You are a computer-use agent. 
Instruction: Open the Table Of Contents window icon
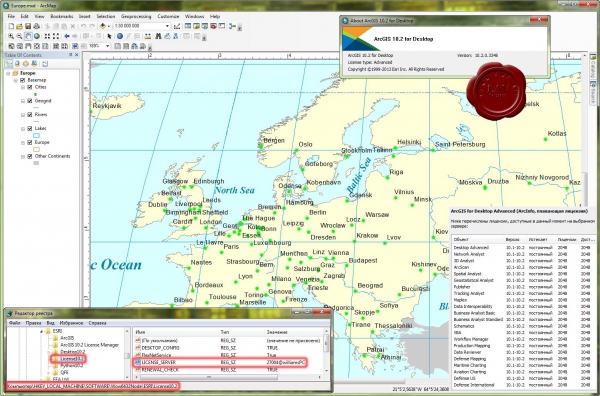point(188,26)
